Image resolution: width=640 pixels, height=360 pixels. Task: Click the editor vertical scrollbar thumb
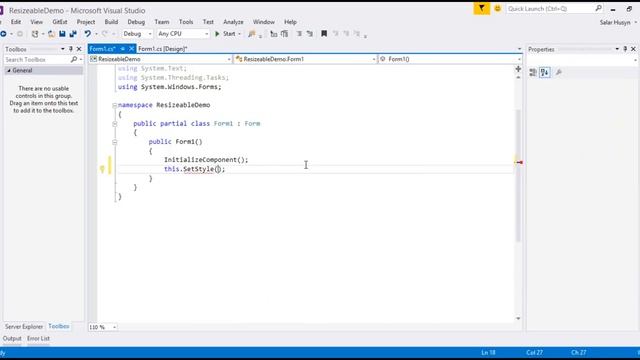(518, 176)
